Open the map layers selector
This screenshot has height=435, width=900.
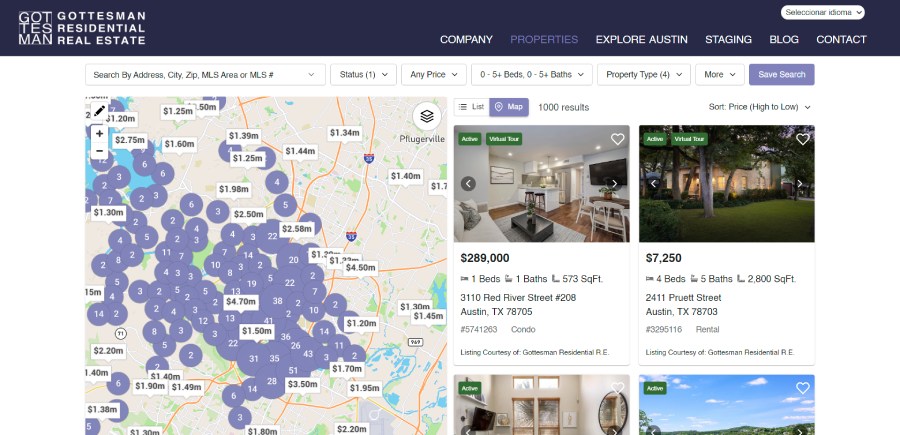pos(426,116)
